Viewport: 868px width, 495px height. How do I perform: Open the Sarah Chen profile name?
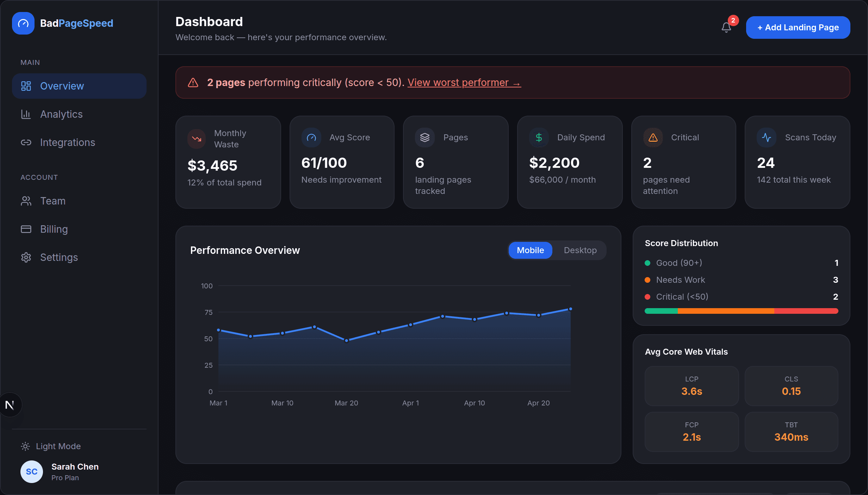pos(75,467)
